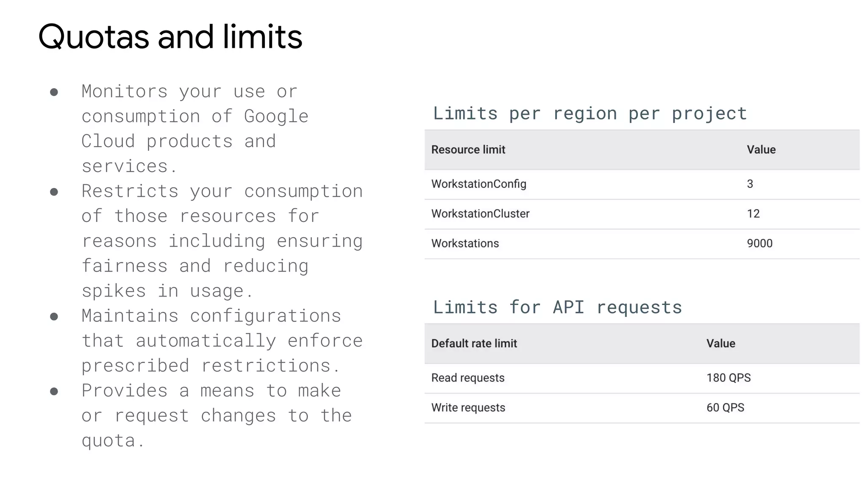
Task: Click the bullet text 'Maintains configurations'
Action: click(x=211, y=316)
